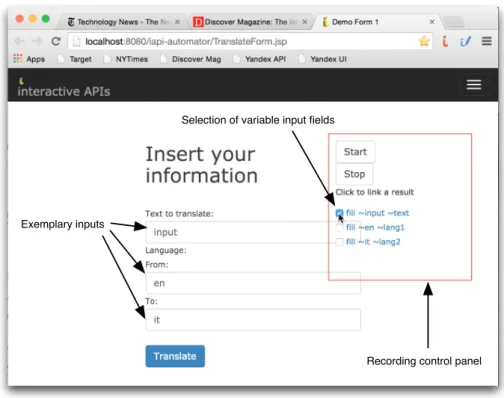The height and width of the screenshot is (398, 504).
Task: Click the page icon in address bar
Action: pyautogui.click(x=77, y=41)
